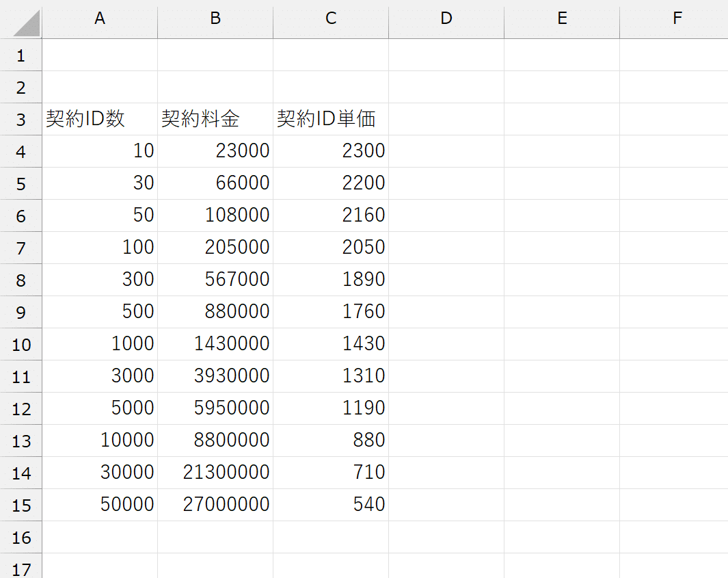This screenshot has width=728, height=578.
Task: Select cell A14 containing 30000
Action: tap(100, 473)
